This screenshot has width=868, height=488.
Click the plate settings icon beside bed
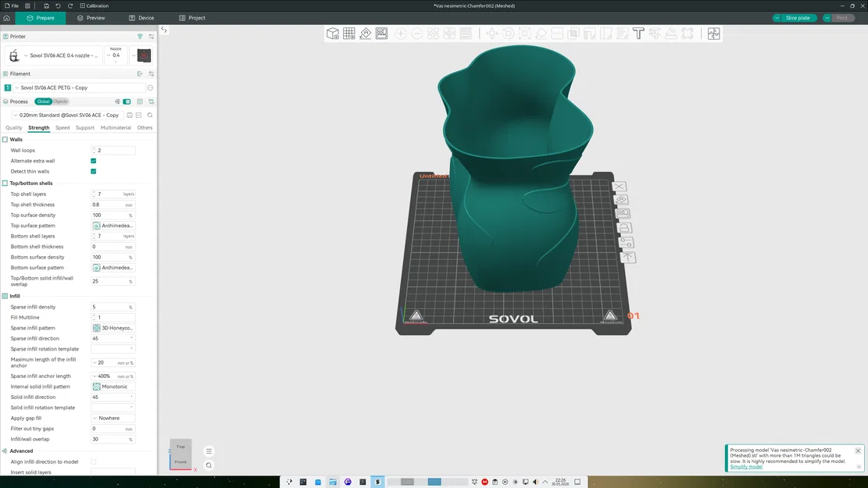click(x=626, y=242)
